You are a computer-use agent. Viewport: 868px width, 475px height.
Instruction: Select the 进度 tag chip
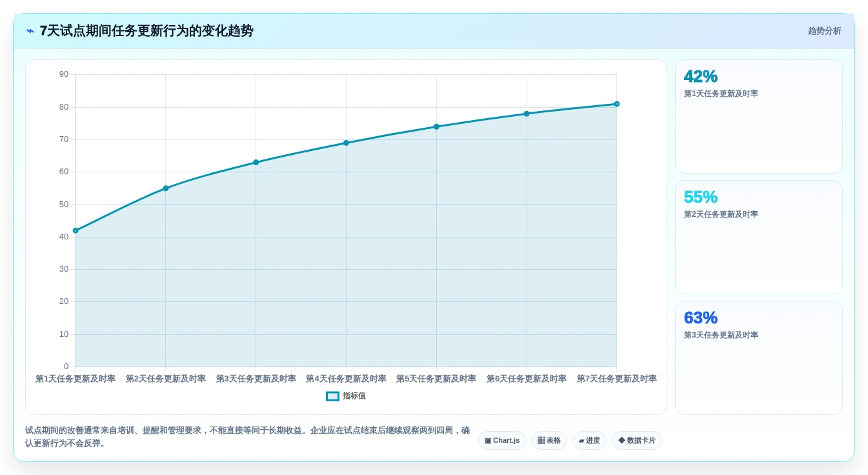589,440
